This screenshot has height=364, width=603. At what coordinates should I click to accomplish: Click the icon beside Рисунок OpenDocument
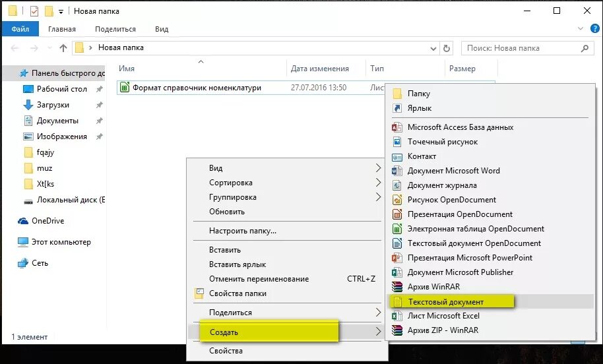[397, 200]
